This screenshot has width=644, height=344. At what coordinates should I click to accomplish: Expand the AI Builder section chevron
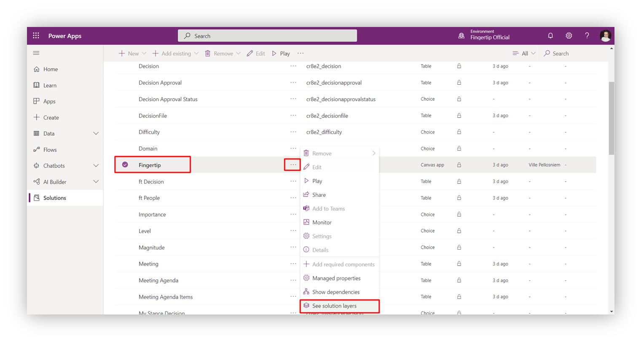[x=96, y=182]
